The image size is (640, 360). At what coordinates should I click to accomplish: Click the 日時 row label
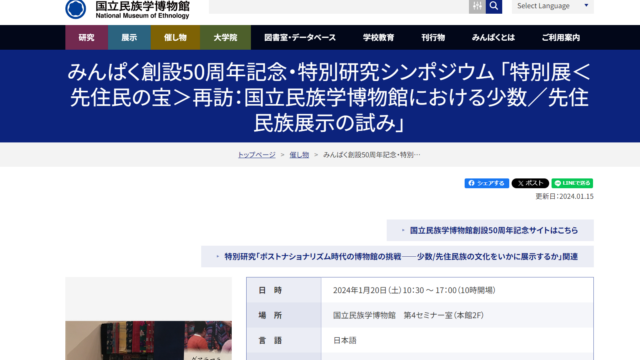click(x=270, y=290)
